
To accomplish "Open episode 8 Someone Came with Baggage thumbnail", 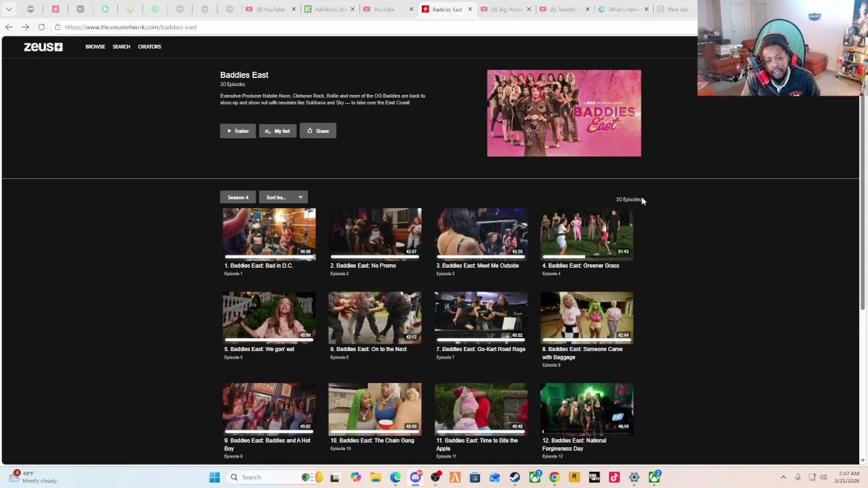I will (x=587, y=318).
